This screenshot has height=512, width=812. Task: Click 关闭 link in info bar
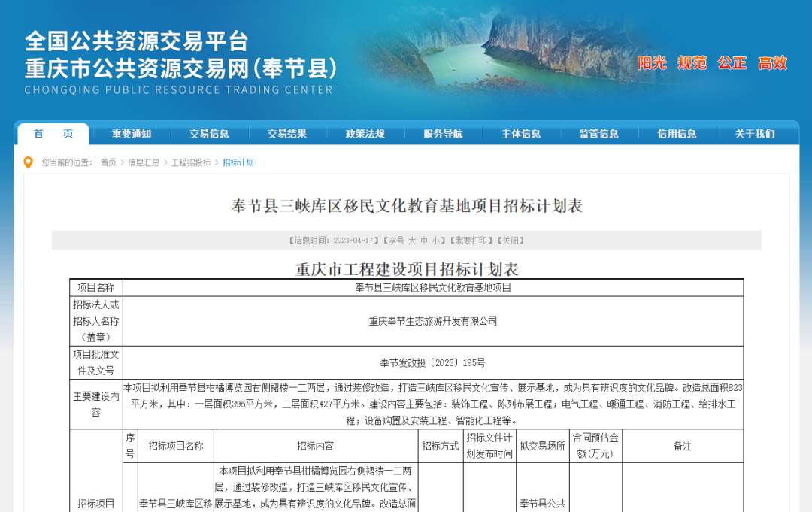pos(510,240)
